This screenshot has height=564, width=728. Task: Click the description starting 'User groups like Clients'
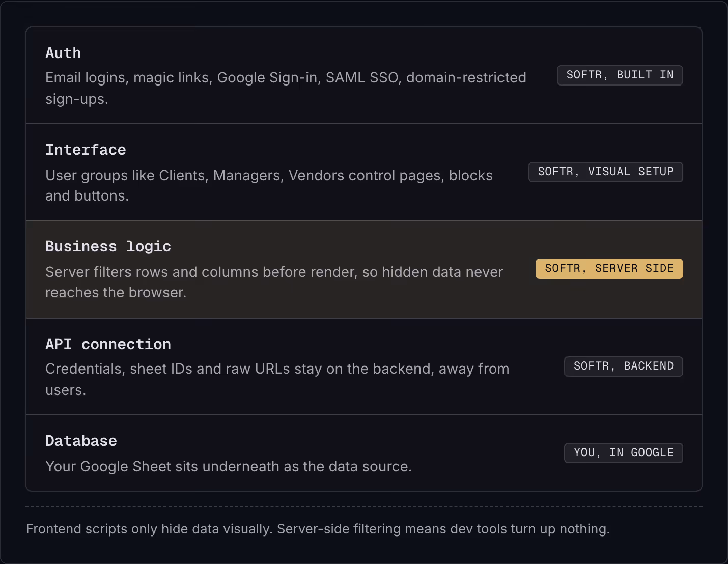pos(269,185)
